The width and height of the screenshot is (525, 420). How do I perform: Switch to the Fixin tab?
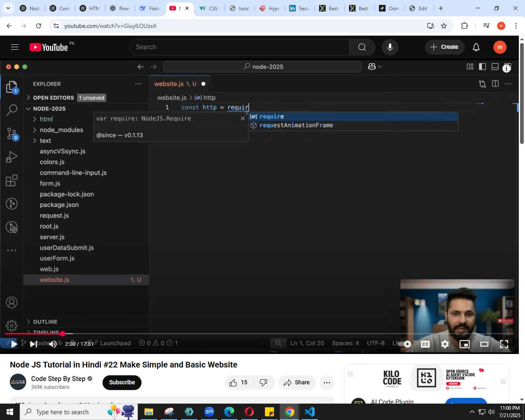[150, 8]
